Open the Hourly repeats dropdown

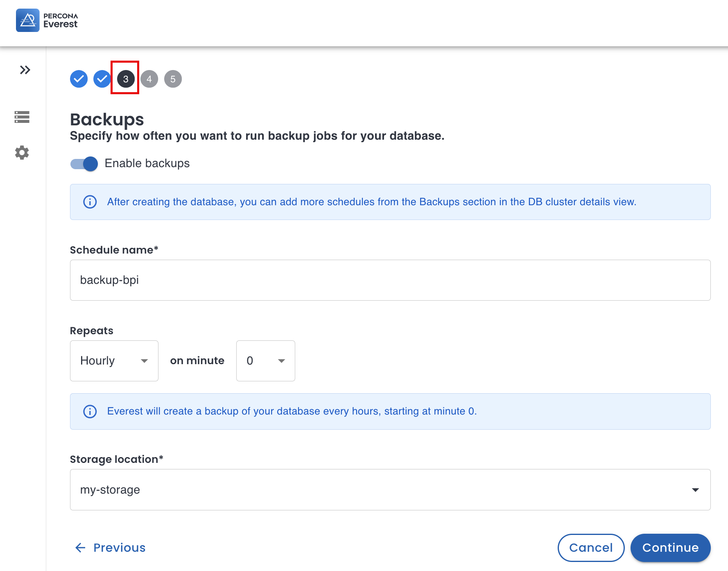(x=114, y=360)
